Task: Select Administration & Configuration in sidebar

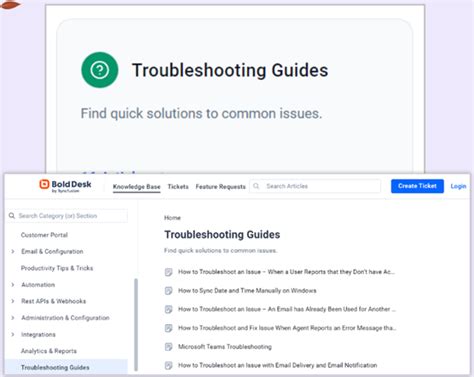Action: click(65, 318)
